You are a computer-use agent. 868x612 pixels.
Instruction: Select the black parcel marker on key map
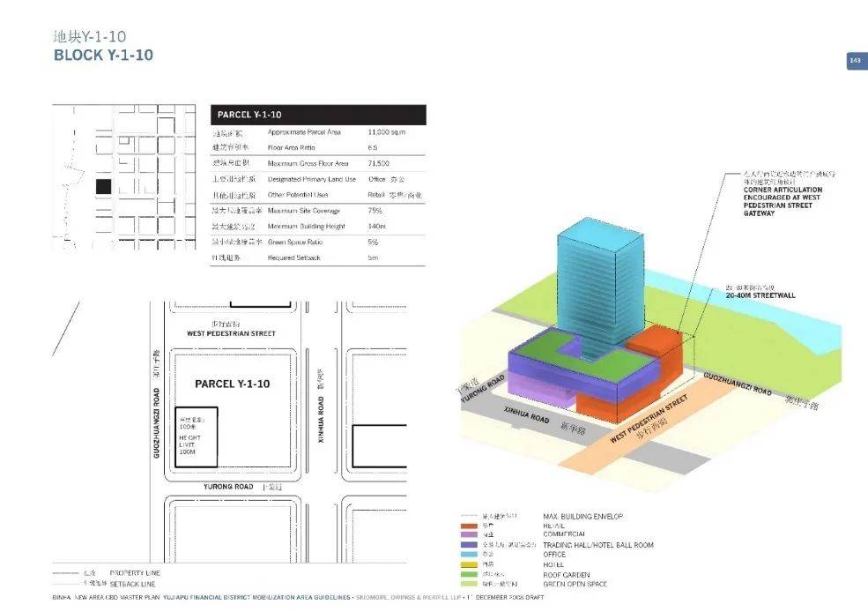[x=103, y=186]
